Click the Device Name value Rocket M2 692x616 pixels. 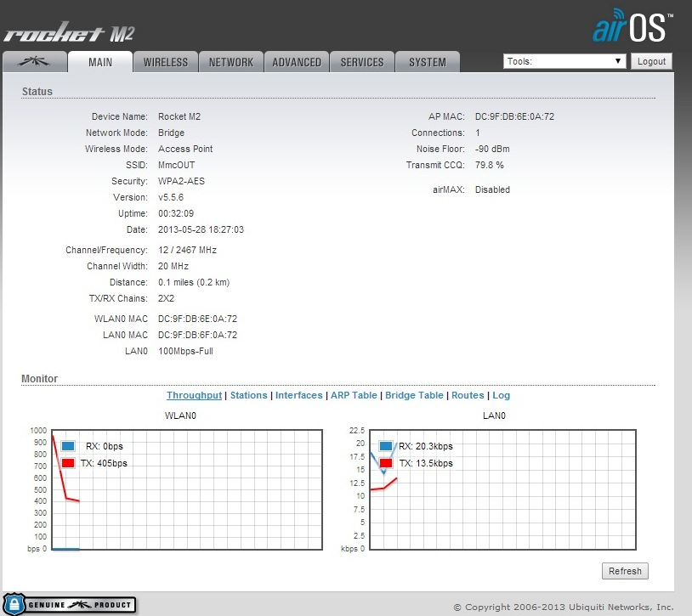[x=179, y=116]
